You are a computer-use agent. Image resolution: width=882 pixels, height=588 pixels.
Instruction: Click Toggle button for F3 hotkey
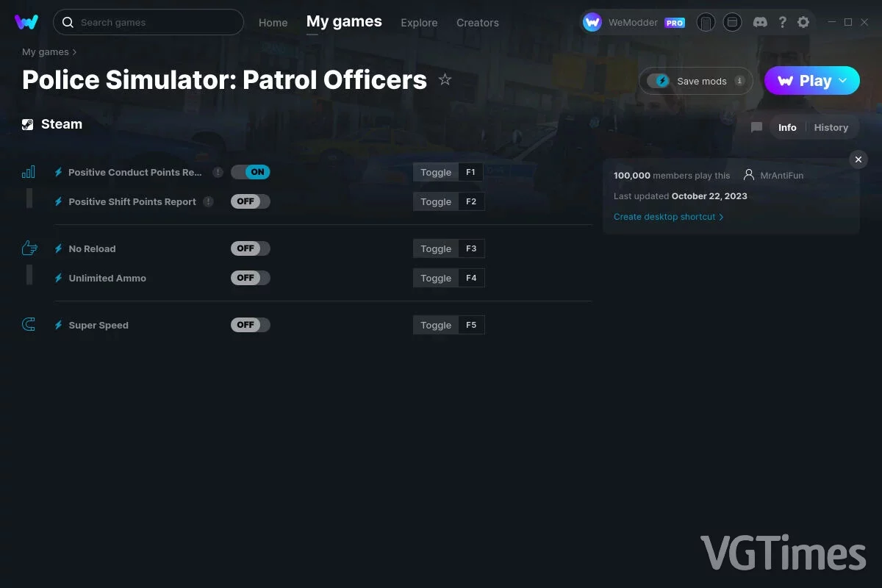[x=436, y=248]
